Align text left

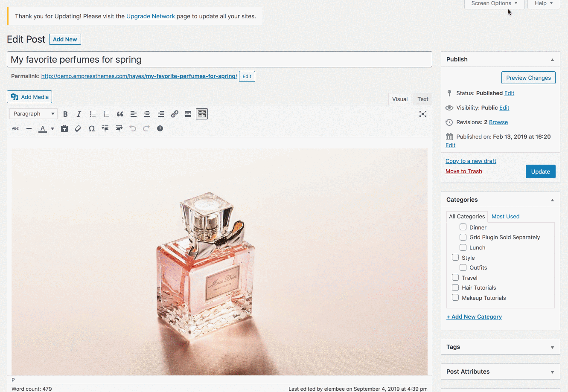[x=134, y=114]
